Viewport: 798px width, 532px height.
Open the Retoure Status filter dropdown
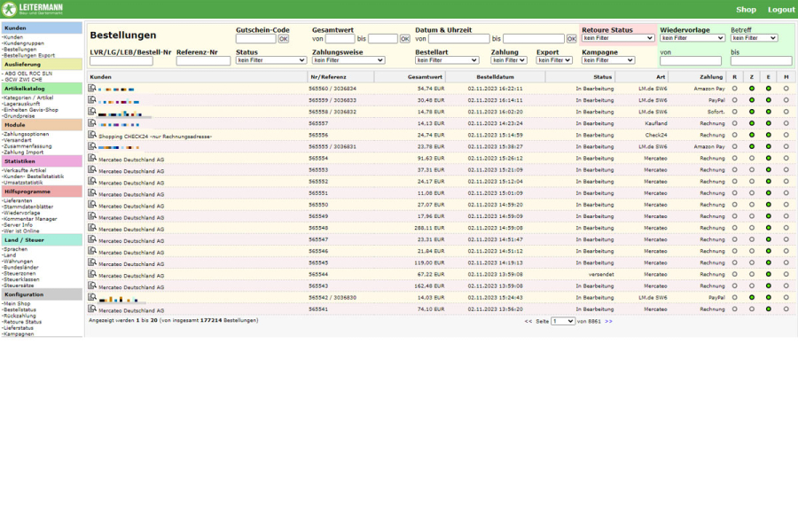[618, 39]
